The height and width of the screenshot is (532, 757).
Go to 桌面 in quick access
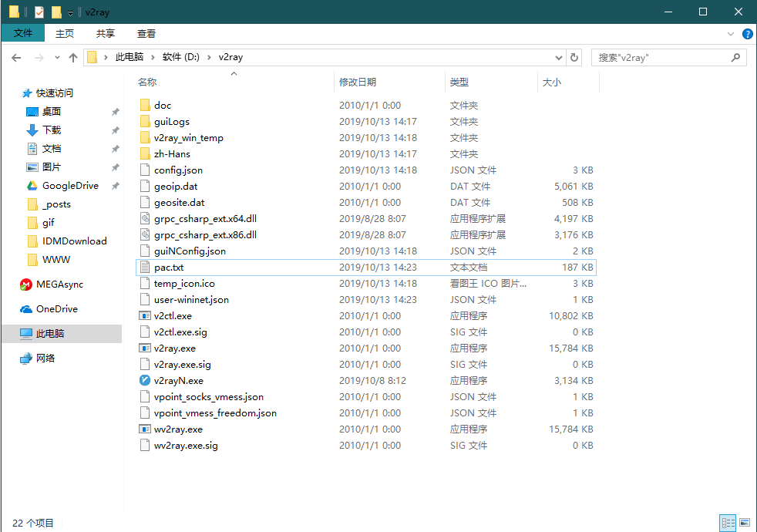[x=43, y=112]
